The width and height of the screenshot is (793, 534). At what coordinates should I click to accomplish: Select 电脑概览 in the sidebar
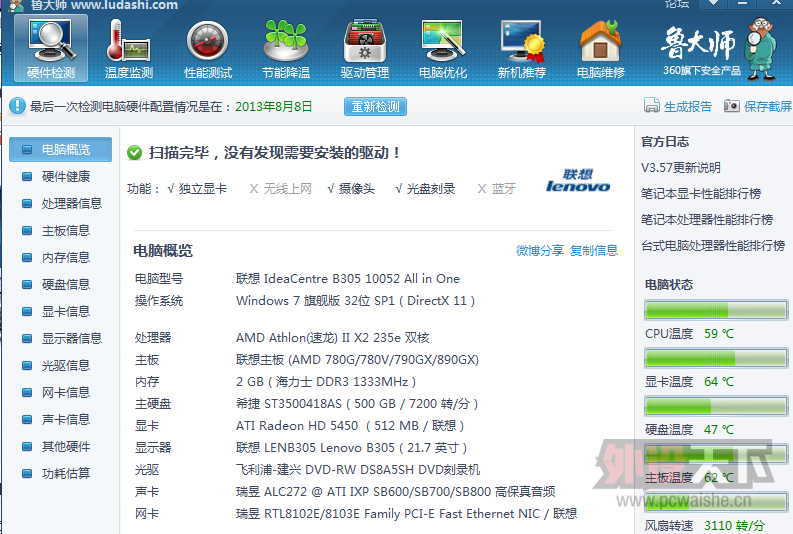60,150
